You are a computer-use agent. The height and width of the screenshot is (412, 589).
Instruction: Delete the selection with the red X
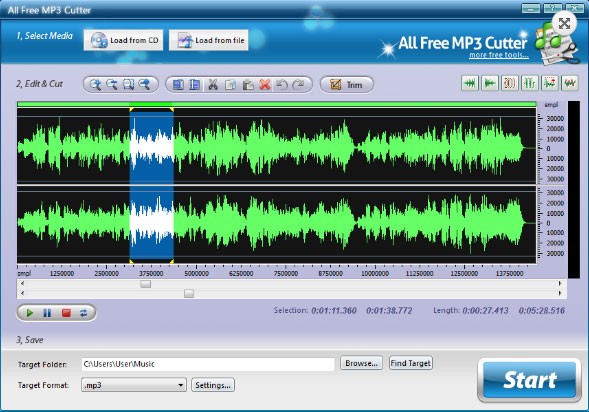tap(265, 85)
